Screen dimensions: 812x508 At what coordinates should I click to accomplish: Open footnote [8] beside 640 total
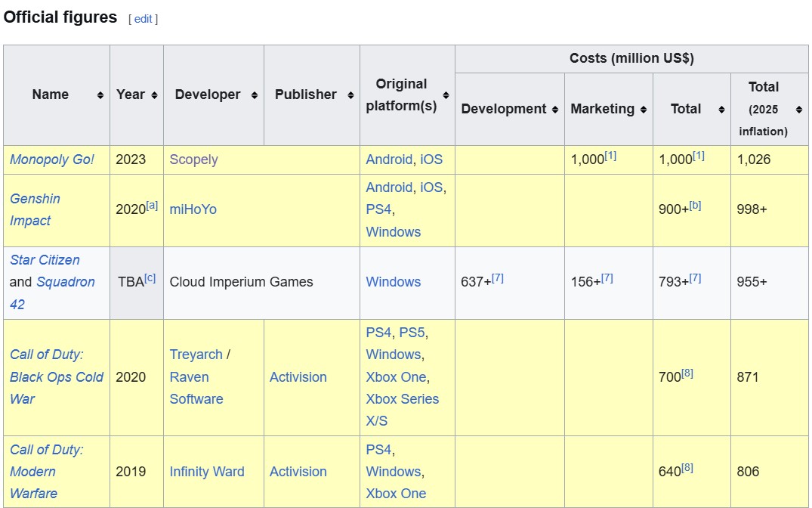687,468
